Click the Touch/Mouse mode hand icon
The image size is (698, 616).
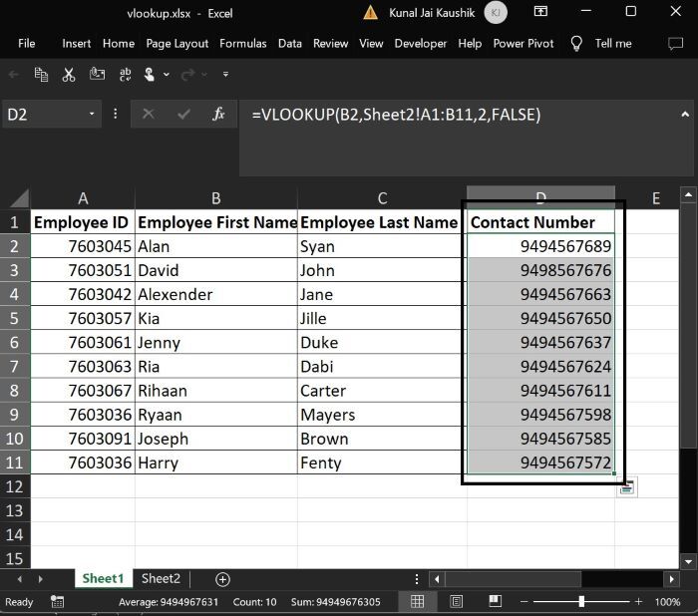click(x=150, y=75)
